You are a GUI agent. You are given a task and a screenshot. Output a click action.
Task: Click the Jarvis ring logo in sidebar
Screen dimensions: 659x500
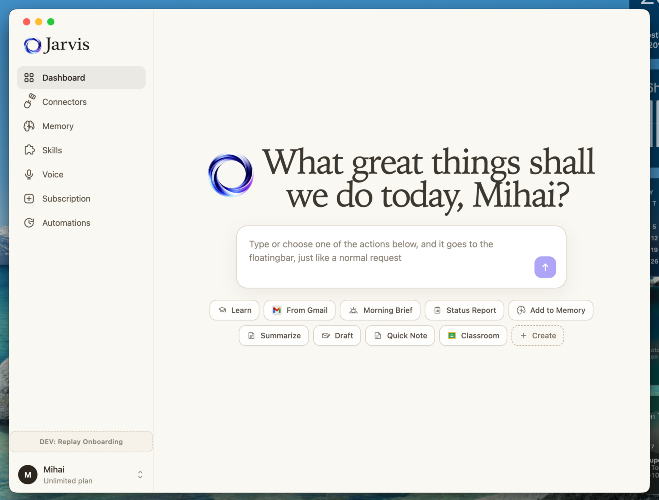point(32,45)
